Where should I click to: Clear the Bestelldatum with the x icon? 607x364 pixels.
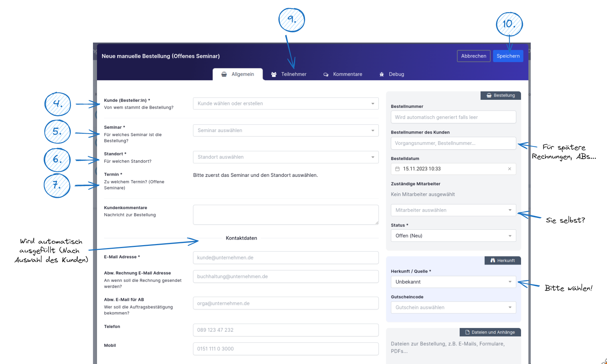(x=510, y=169)
